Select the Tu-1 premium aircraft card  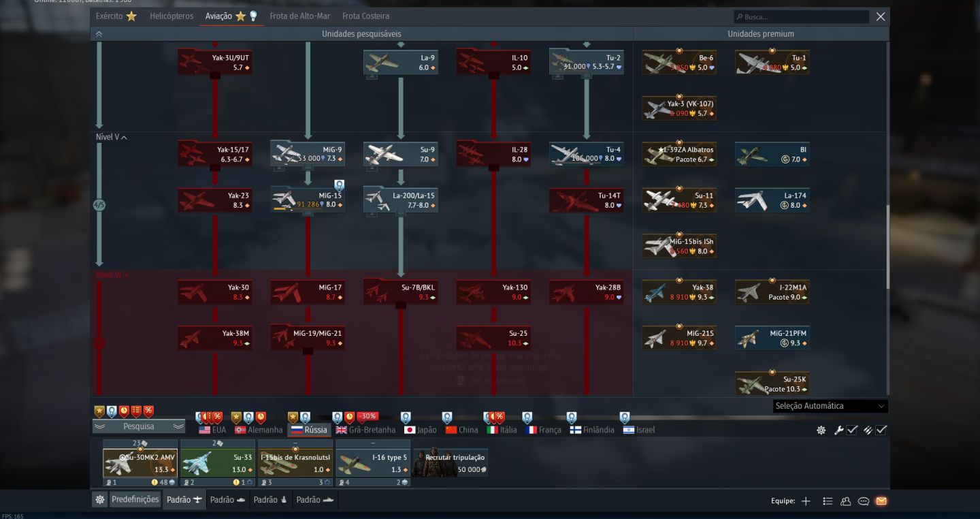(x=772, y=62)
